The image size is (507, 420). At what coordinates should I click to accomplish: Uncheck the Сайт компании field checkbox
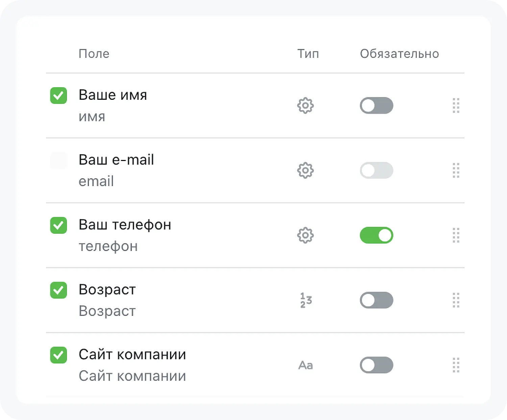pos(58,355)
